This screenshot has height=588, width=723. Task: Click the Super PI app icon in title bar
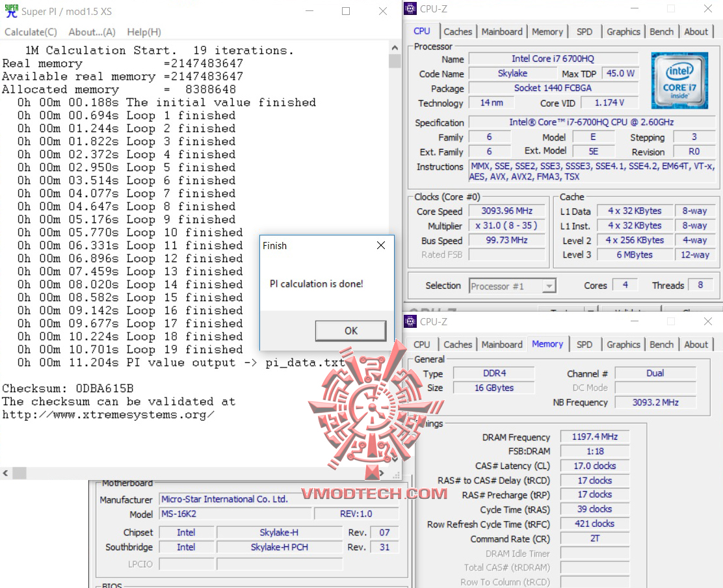(11, 10)
